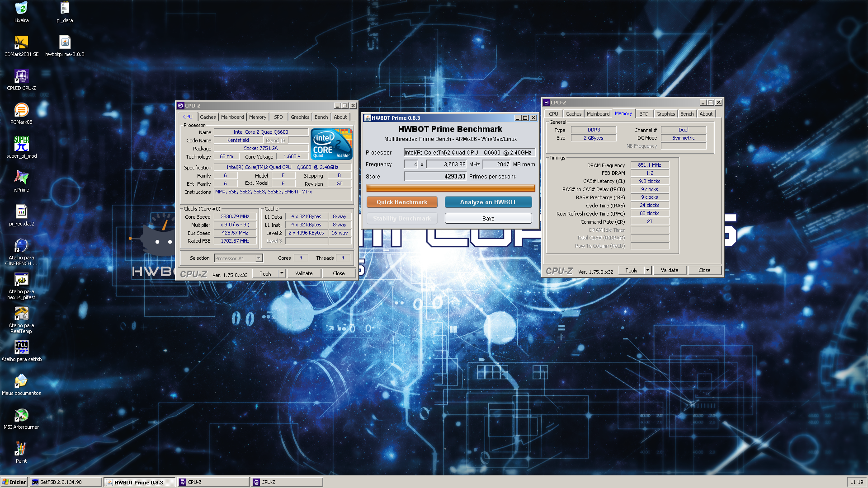Click Close button in right CPU-Z window
The image size is (868, 488).
pos(704,270)
